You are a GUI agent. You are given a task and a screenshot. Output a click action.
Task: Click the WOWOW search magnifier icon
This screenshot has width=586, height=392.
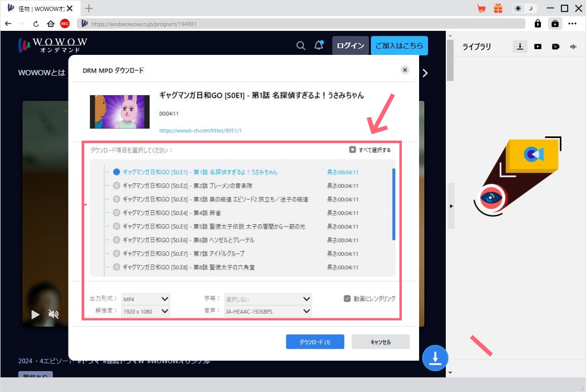(x=301, y=45)
